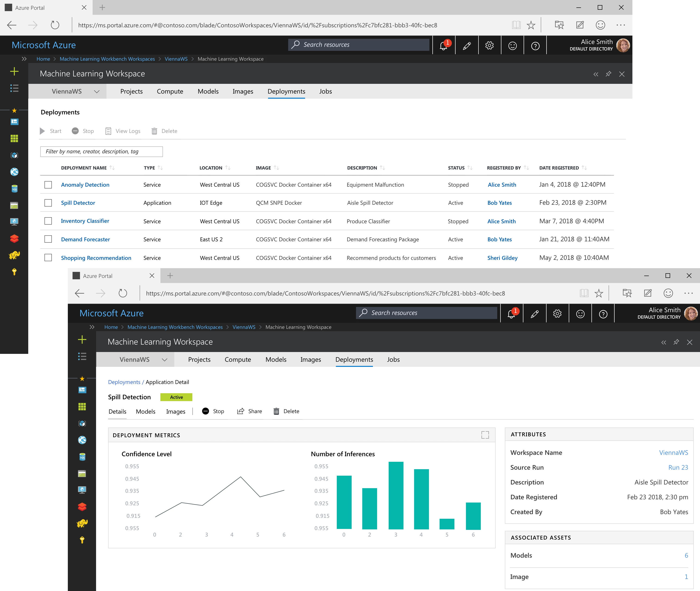Open notifications bell in top window

(444, 45)
